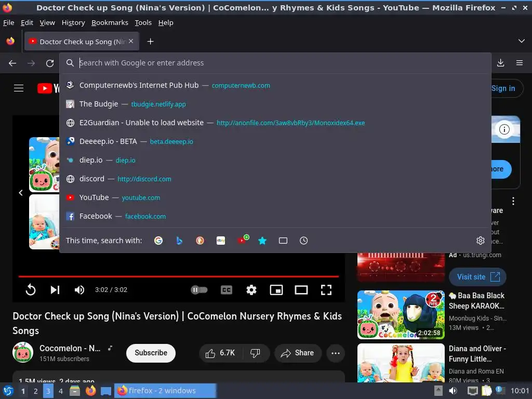Go back to the previous page
The image size is (532, 399).
12,63
